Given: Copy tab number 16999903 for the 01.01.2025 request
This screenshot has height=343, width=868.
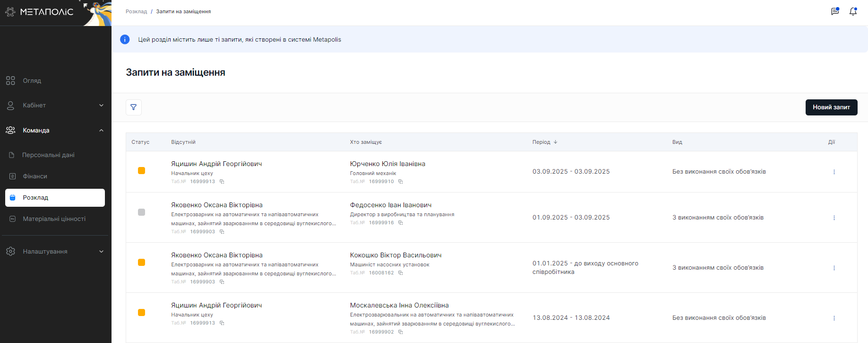Looking at the screenshot, I should point(222,282).
